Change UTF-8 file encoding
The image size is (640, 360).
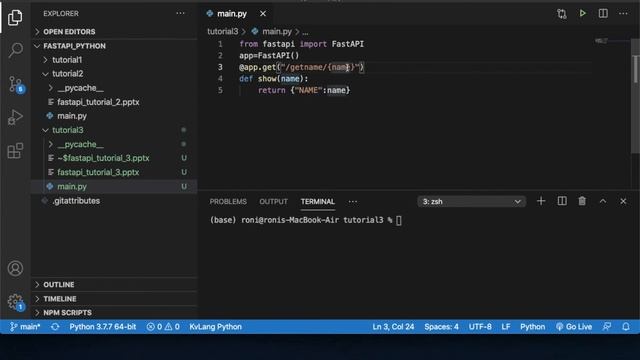click(480, 327)
